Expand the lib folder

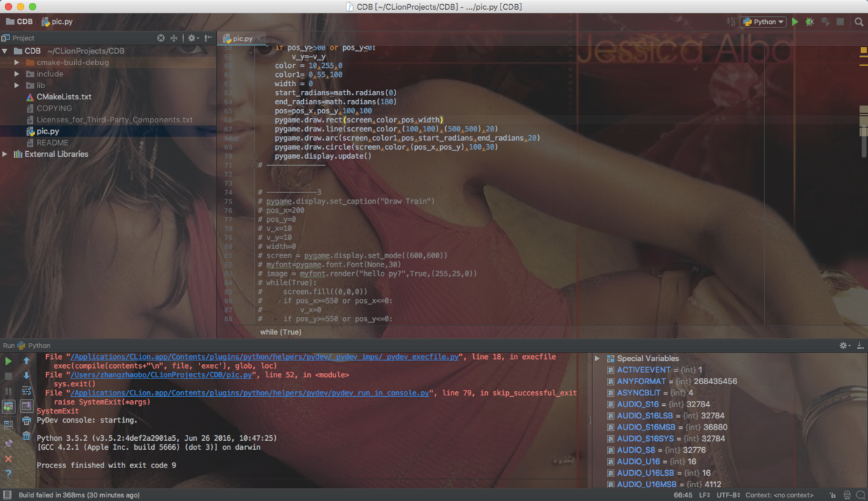click(17, 85)
